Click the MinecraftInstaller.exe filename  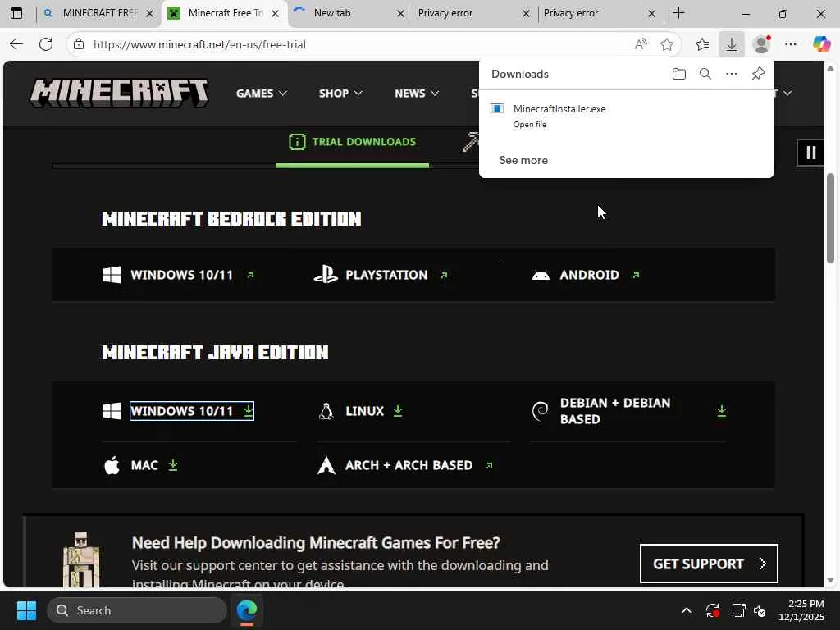pyautogui.click(x=559, y=109)
